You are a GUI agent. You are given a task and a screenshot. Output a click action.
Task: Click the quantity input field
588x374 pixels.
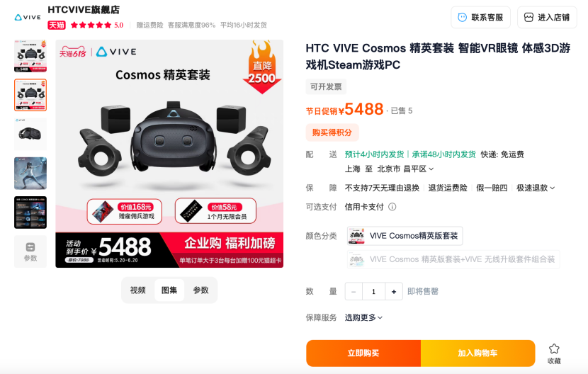pos(373,291)
